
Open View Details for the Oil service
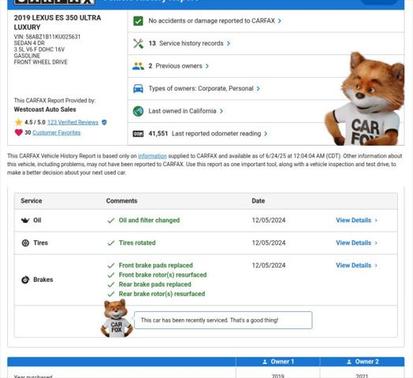pos(356,220)
